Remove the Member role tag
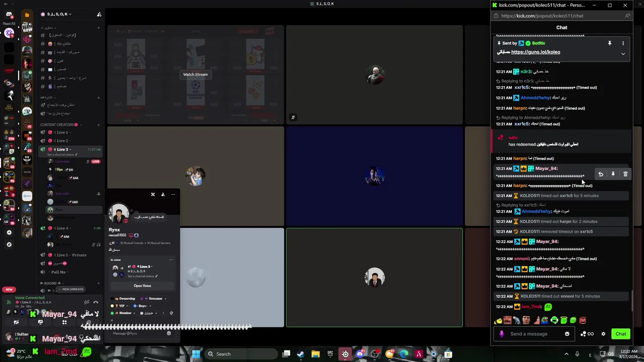Screen dimensions: 644x362 click(135, 313)
